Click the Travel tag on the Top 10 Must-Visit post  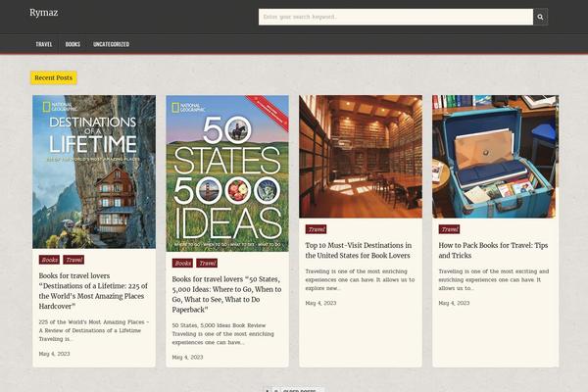[316, 229]
